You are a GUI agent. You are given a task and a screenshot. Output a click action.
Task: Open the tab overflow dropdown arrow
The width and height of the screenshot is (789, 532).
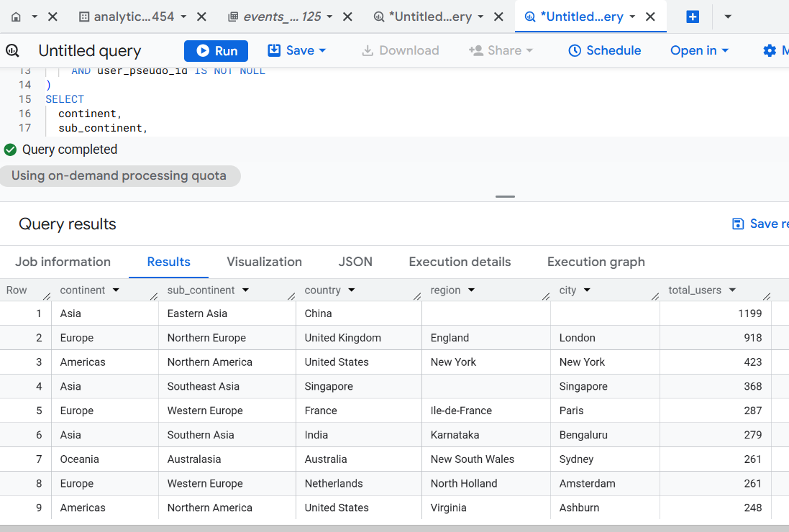pyautogui.click(x=728, y=17)
